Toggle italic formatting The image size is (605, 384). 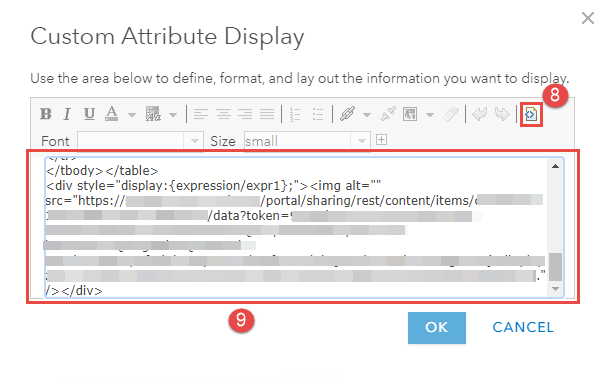click(x=67, y=114)
